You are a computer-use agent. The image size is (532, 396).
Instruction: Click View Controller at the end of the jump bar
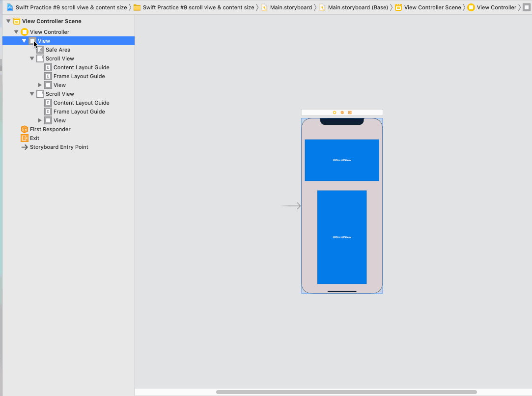click(x=496, y=7)
